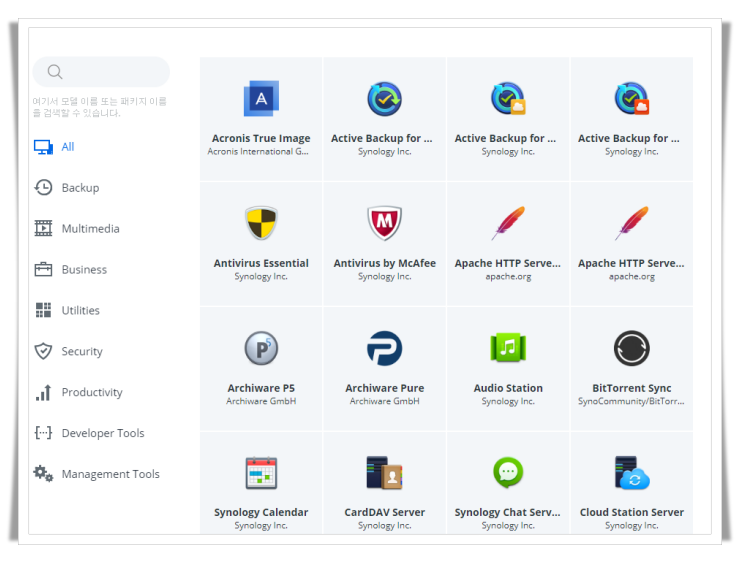Filter by Productivity category

[92, 393]
